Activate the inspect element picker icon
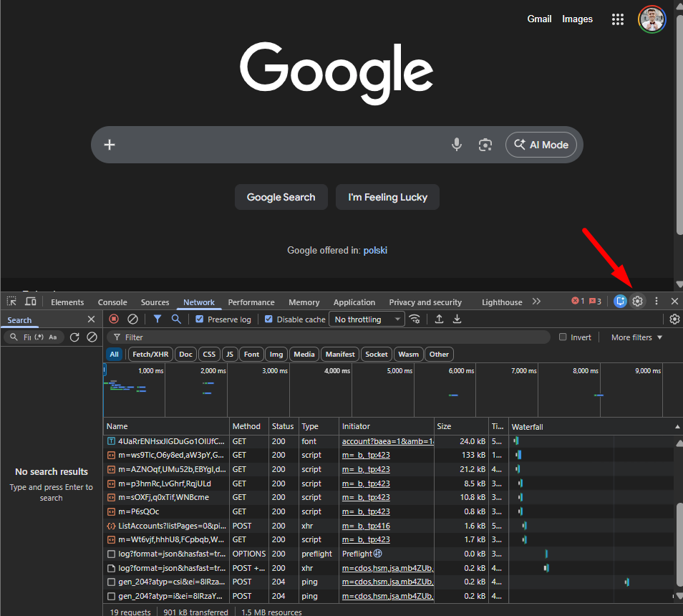 (x=12, y=302)
